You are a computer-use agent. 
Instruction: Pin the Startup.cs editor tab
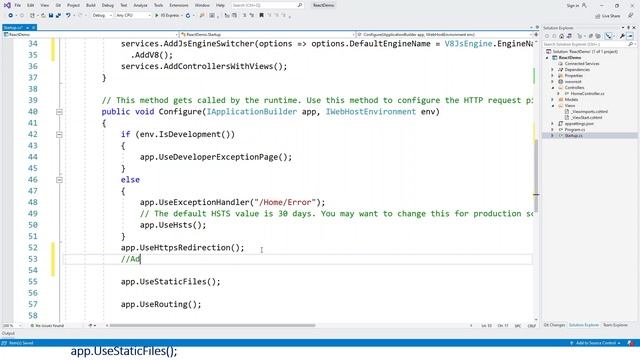[x=27, y=27]
